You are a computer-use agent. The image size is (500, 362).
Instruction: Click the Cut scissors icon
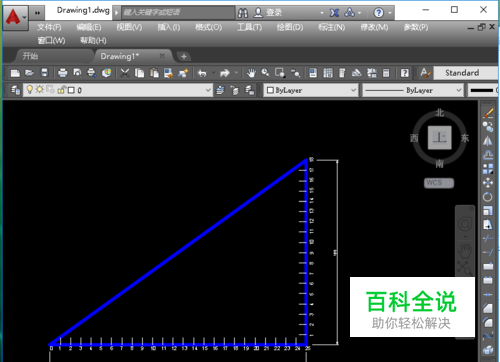(x=125, y=73)
